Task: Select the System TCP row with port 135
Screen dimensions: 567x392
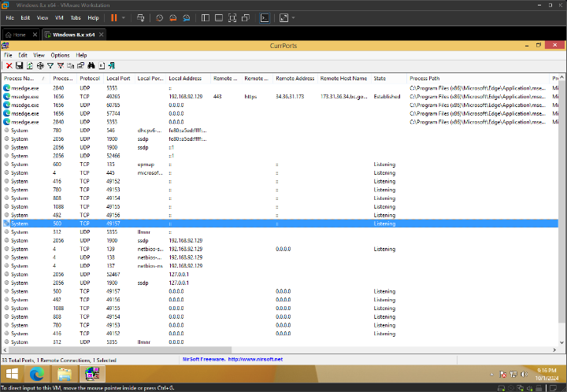Action: click(280, 165)
